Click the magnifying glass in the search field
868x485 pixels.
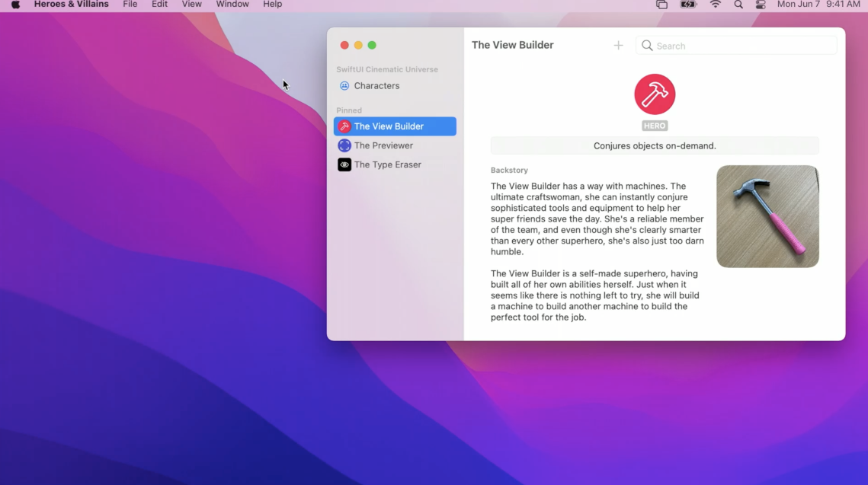(647, 46)
